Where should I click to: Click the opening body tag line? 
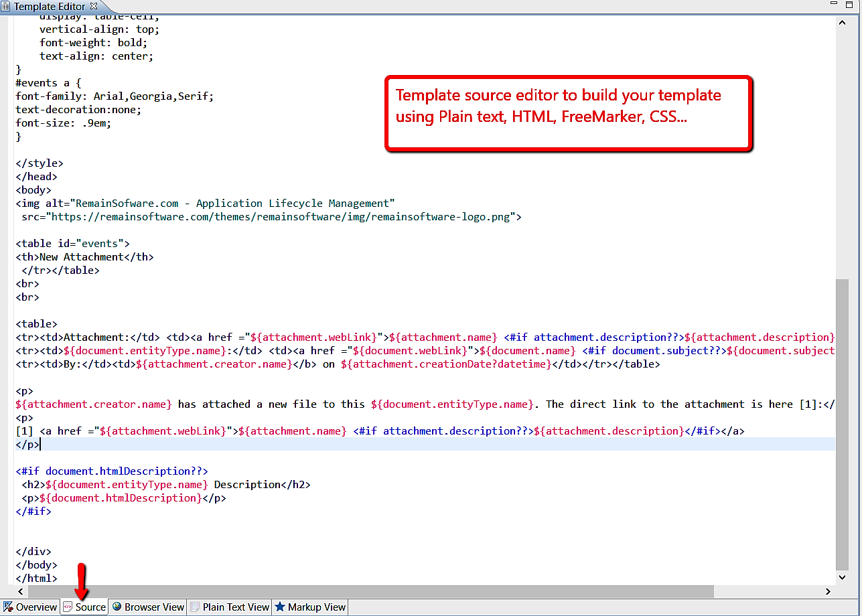33,190
